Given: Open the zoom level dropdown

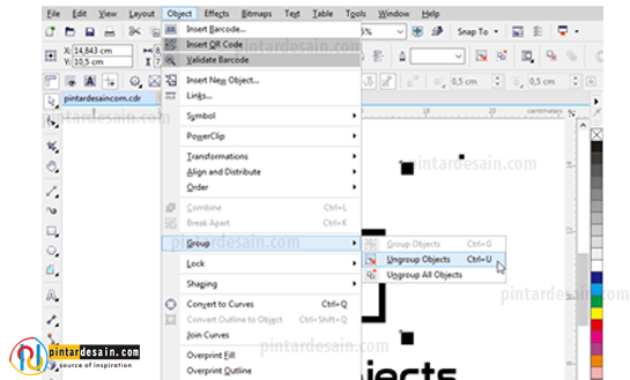Looking at the screenshot, I should 400,31.
